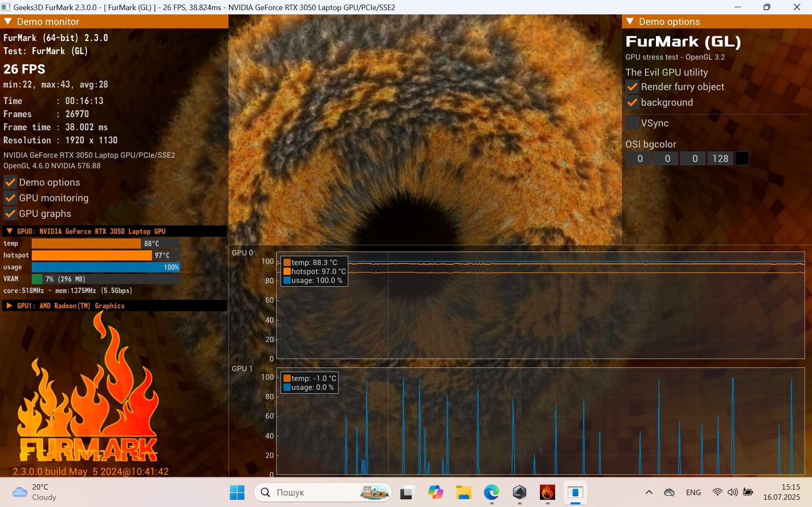Viewport: 812px width, 507px height.
Task: Collapse the GPU0 NVIDIA GeForce section
Action: pos(9,231)
